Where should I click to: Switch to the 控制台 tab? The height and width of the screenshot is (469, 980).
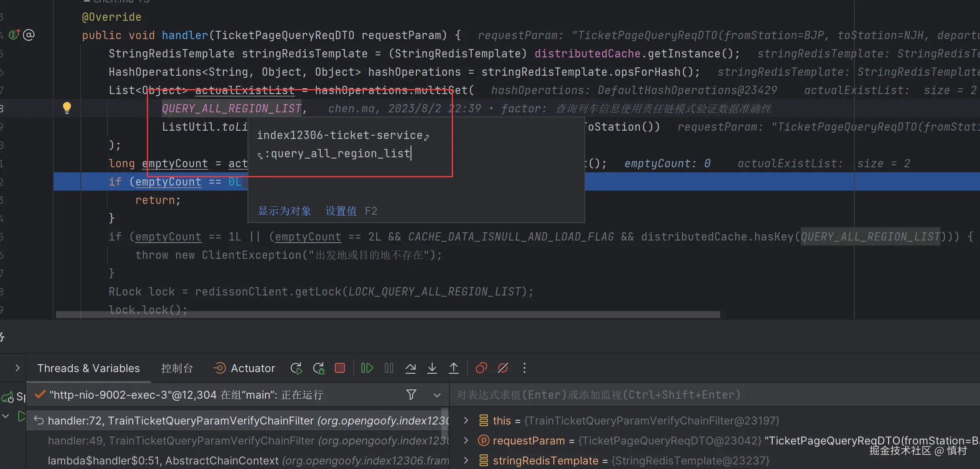pyautogui.click(x=177, y=368)
